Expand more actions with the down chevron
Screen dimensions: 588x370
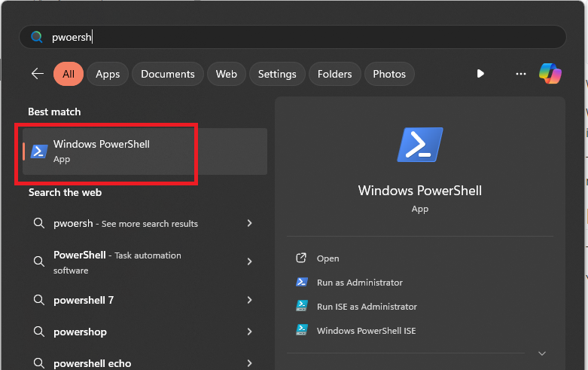(x=542, y=353)
